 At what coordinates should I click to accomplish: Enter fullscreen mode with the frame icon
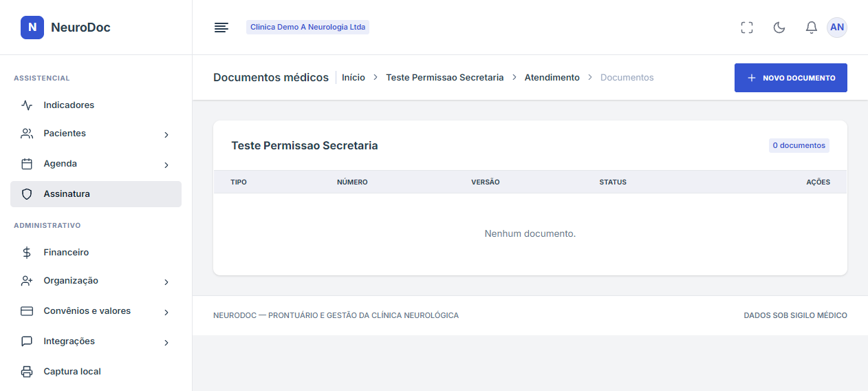click(747, 28)
